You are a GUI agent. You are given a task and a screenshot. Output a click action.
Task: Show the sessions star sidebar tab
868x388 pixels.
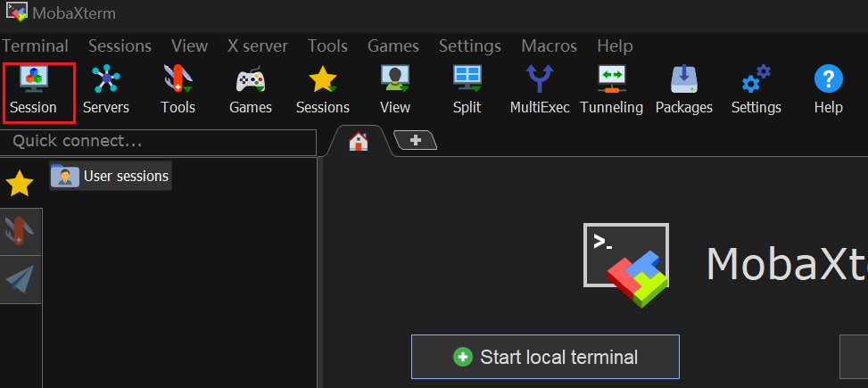(x=20, y=183)
